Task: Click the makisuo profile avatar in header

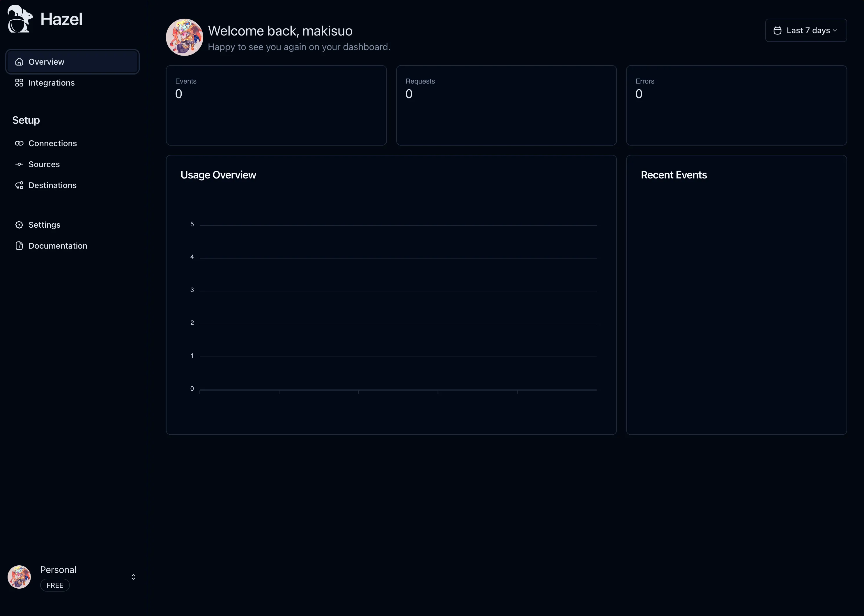Action: [184, 37]
